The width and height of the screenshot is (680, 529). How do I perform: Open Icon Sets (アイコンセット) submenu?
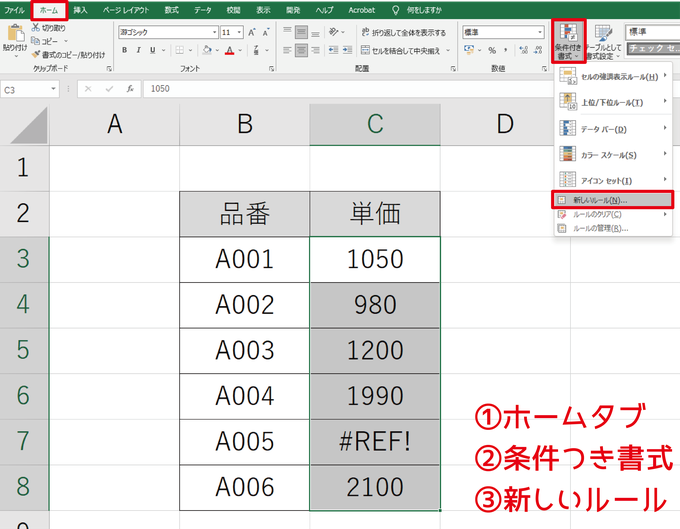pos(613,180)
